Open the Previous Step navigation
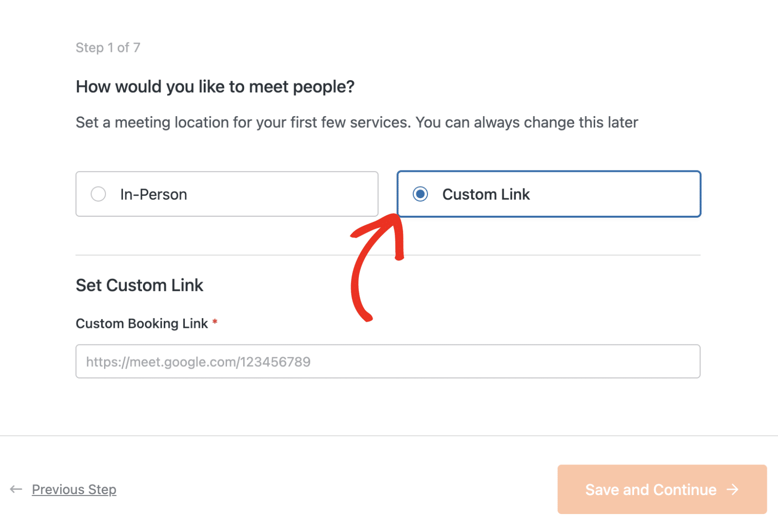Image resolution: width=778 pixels, height=532 pixels. (73, 489)
